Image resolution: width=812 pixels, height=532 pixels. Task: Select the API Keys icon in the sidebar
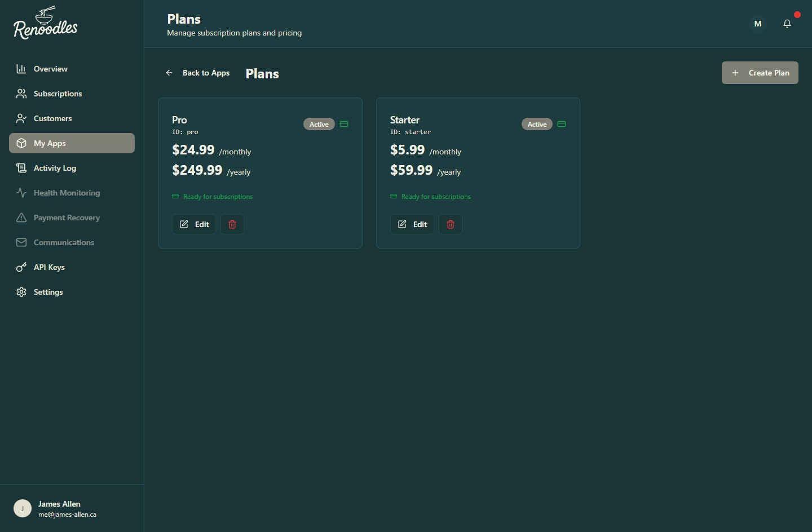21,267
